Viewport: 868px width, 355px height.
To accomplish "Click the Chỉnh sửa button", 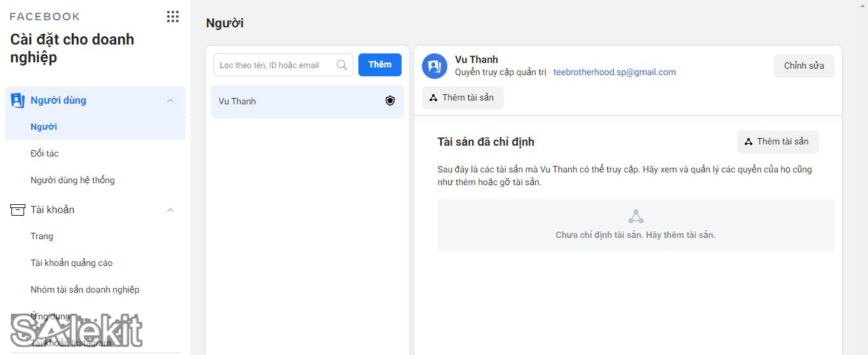I will coord(804,66).
